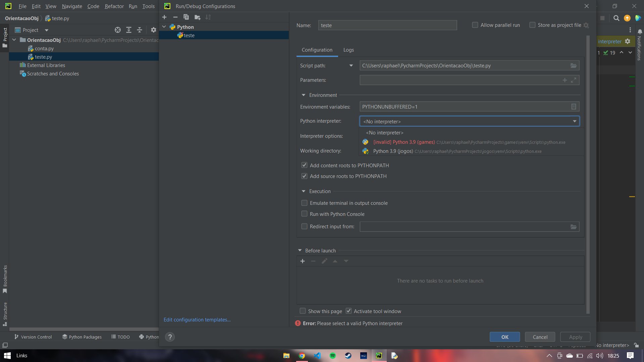Enable Allow parallel run checkbox

(475, 25)
